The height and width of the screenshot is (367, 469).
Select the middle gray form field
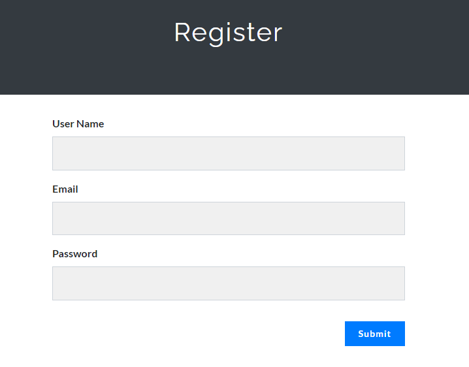[x=228, y=218]
